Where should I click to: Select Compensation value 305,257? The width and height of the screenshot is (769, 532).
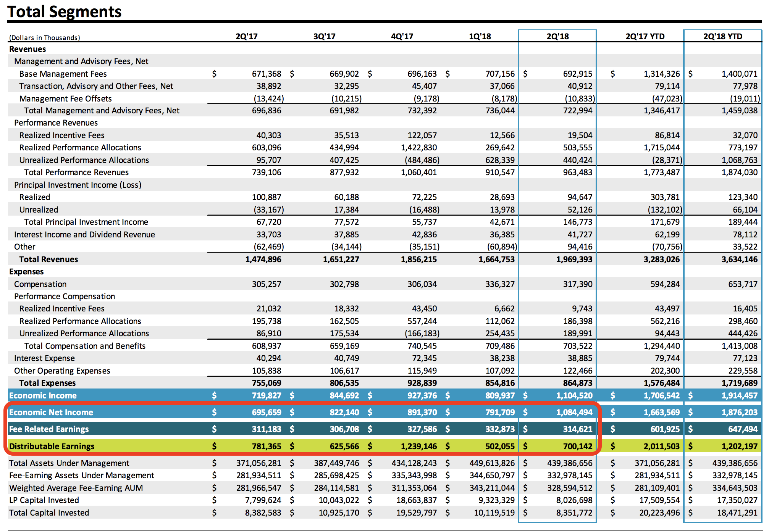pos(267,284)
